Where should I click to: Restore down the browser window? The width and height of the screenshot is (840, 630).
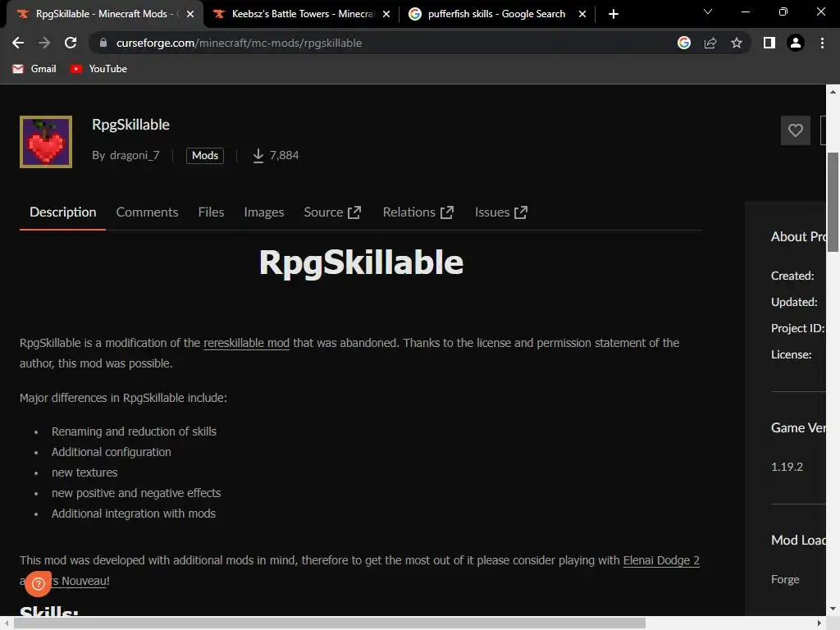pyautogui.click(x=783, y=11)
